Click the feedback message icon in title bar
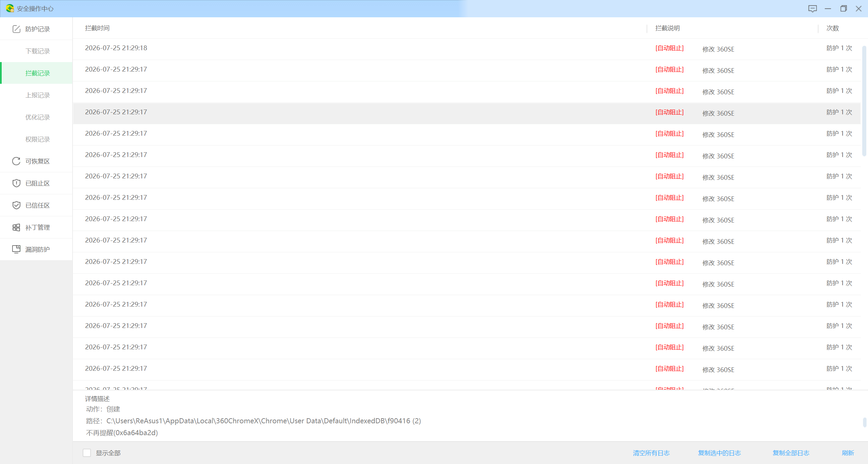The width and height of the screenshot is (868, 464). click(x=812, y=9)
